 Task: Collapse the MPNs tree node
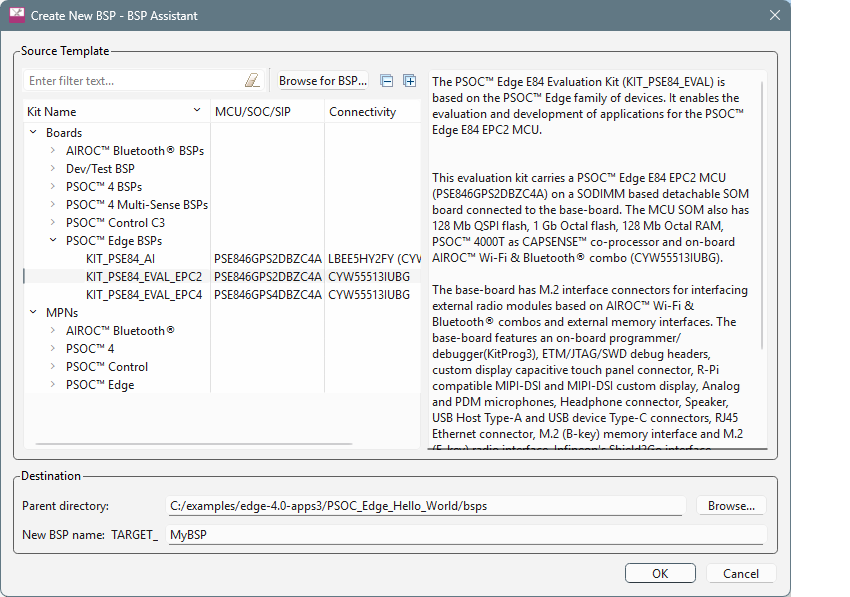tap(33, 312)
